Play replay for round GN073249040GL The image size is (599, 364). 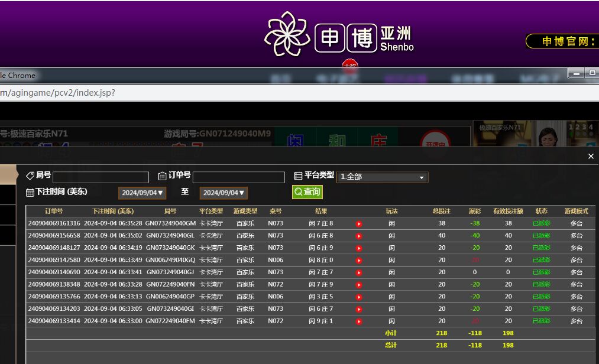click(359, 236)
